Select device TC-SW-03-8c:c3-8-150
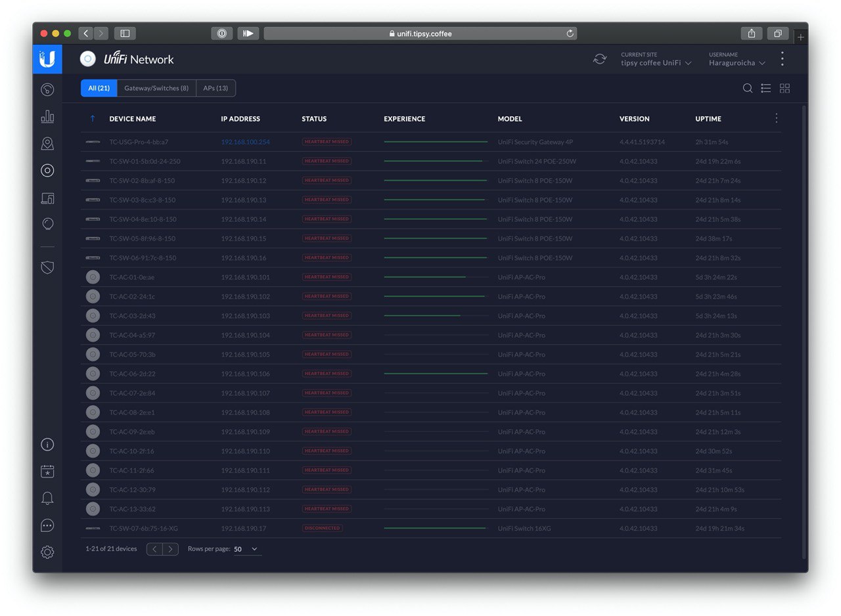Image resolution: width=841 pixels, height=616 pixels. click(143, 200)
